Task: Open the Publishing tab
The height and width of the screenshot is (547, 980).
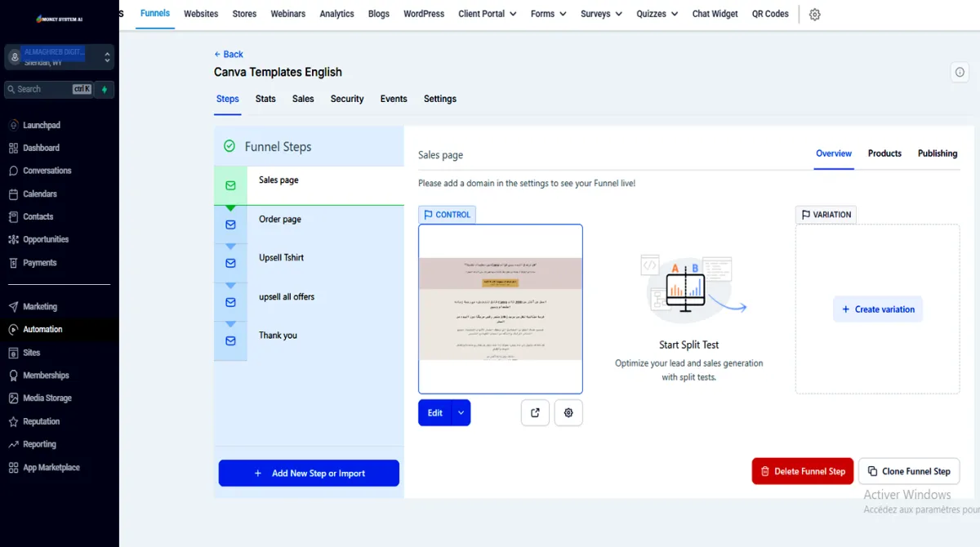Action: 938,153
